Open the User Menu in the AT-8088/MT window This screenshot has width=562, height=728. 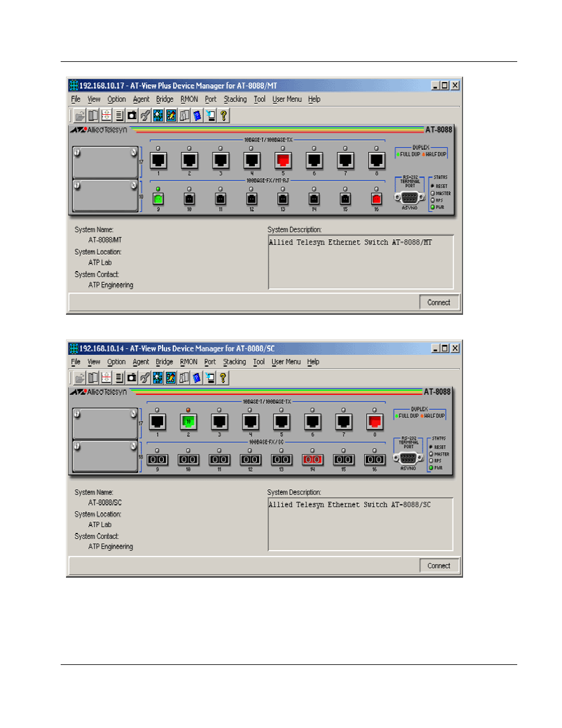[287, 100]
